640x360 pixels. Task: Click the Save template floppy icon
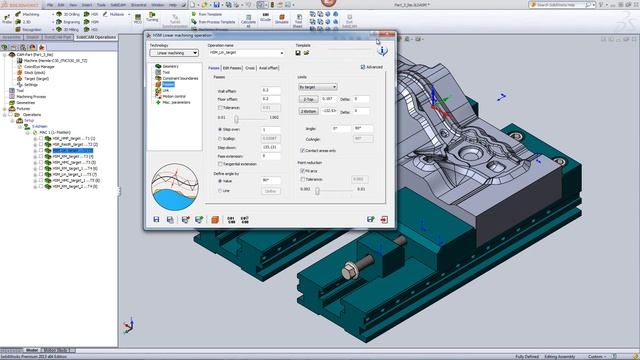coord(298,53)
